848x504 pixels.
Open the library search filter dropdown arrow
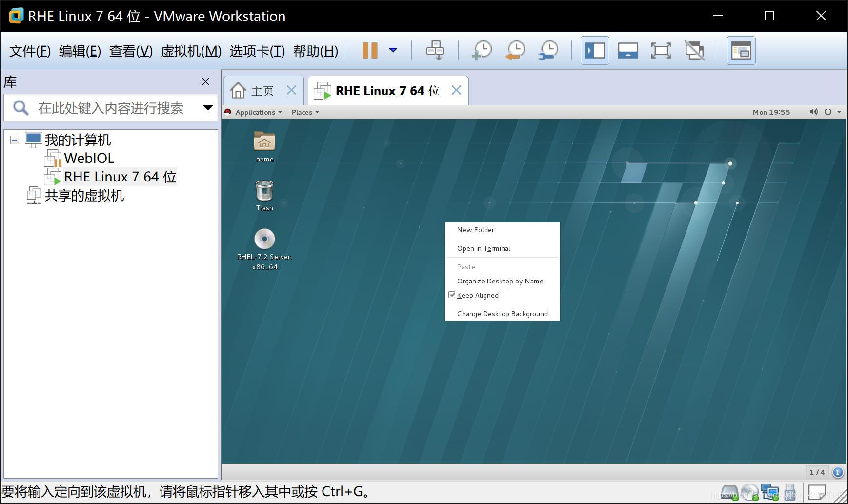tap(208, 107)
